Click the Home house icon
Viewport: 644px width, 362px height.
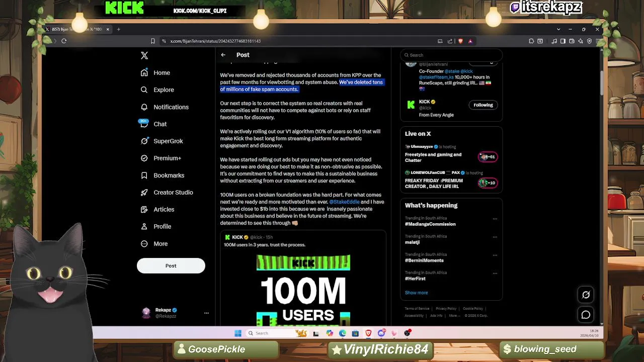pos(144,73)
